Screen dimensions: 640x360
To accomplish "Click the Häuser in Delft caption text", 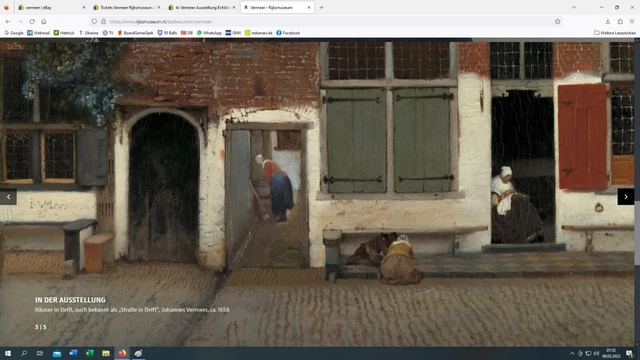I will coord(132,310).
